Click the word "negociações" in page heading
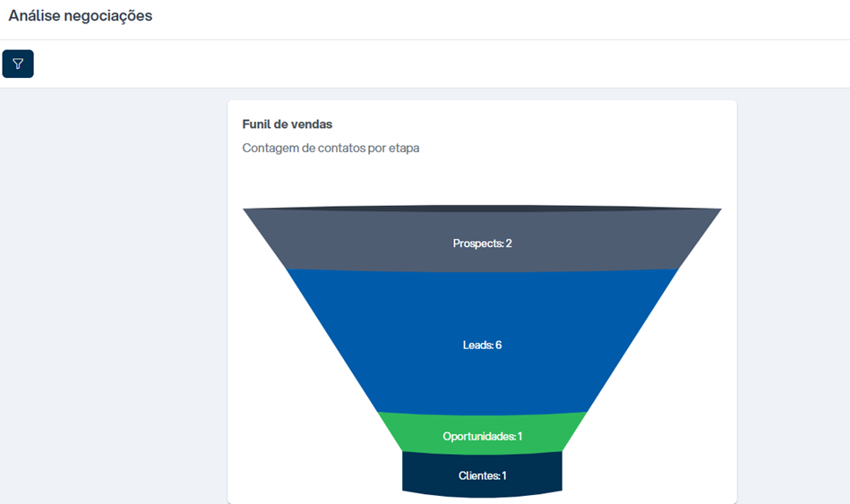850x504 pixels. click(107, 16)
